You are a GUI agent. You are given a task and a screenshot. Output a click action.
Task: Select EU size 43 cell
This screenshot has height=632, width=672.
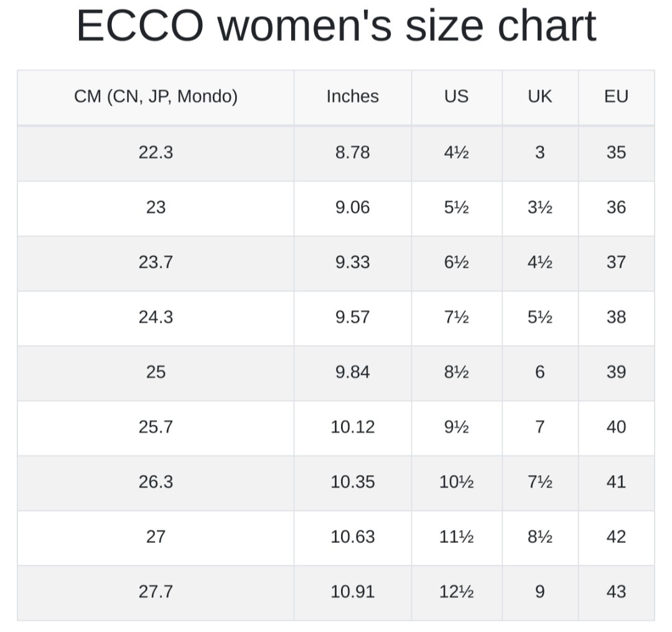click(x=616, y=592)
